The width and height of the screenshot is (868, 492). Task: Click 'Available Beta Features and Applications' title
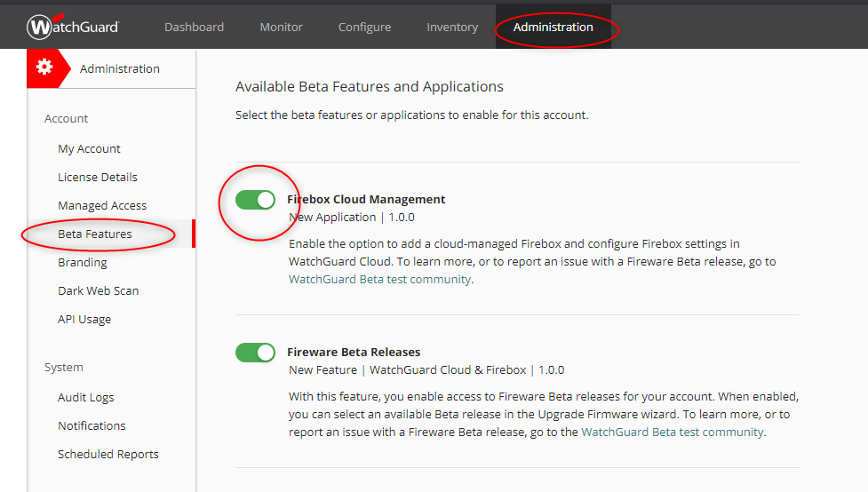point(370,87)
